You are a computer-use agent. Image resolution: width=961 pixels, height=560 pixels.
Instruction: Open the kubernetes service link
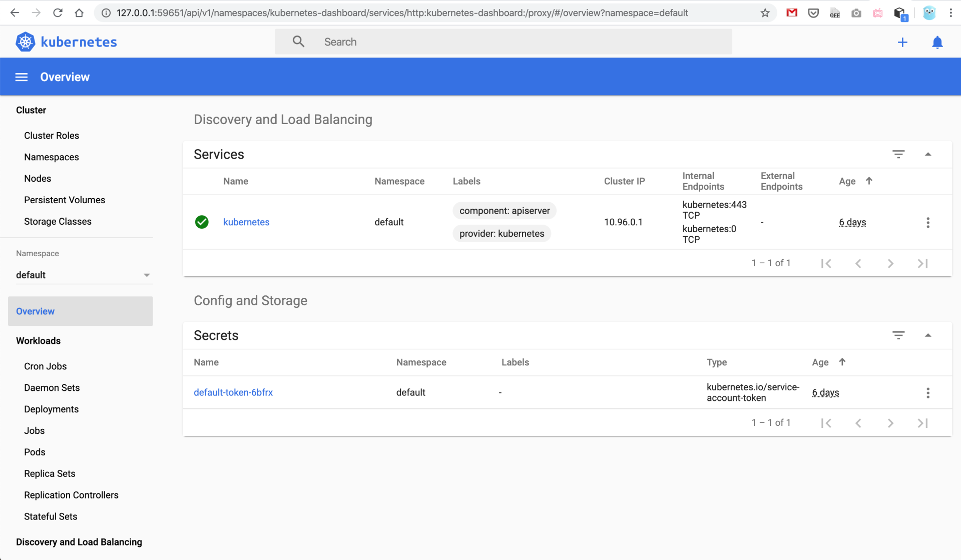(x=246, y=222)
